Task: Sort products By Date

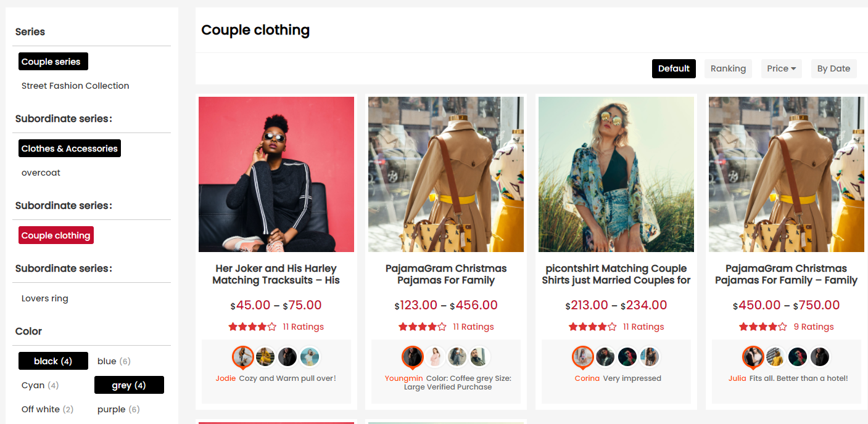Action: point(833,68)
